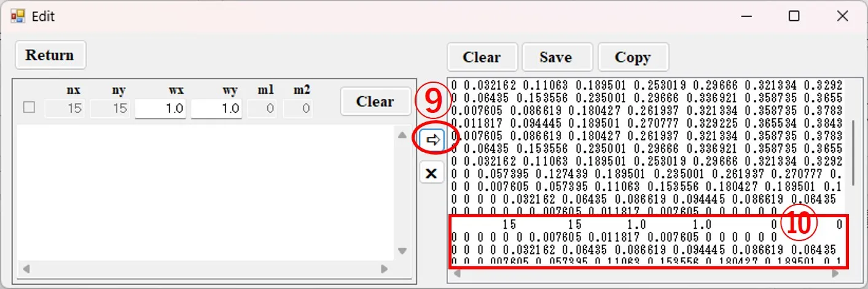
Task: Select the nx field showing 15
Action: coord(65,109)
